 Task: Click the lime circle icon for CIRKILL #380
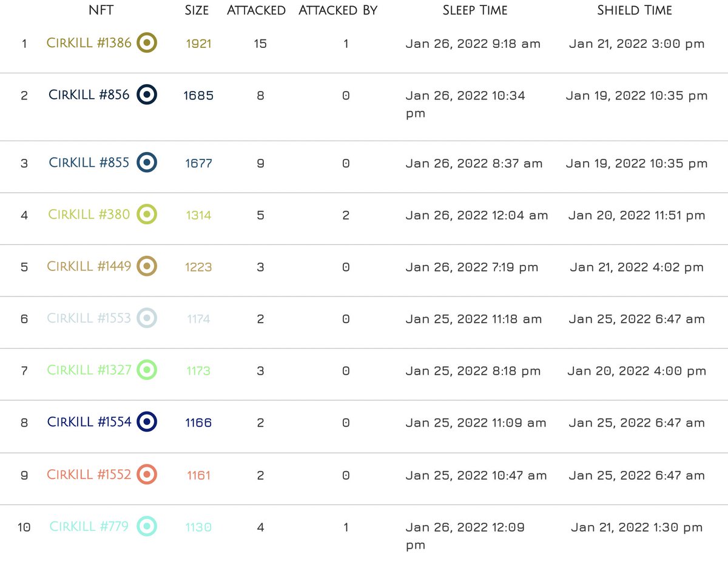(147, 214)
